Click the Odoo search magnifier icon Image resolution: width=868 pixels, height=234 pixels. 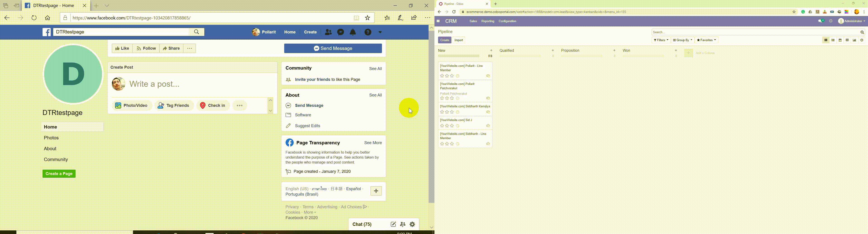click(x=862, y=32)
